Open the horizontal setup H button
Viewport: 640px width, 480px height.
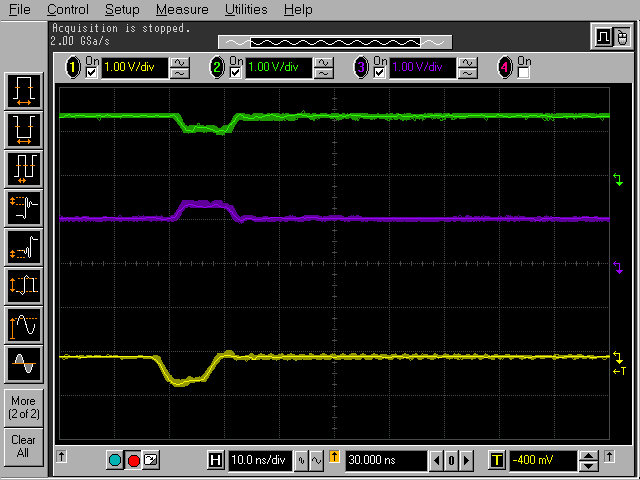215,460
